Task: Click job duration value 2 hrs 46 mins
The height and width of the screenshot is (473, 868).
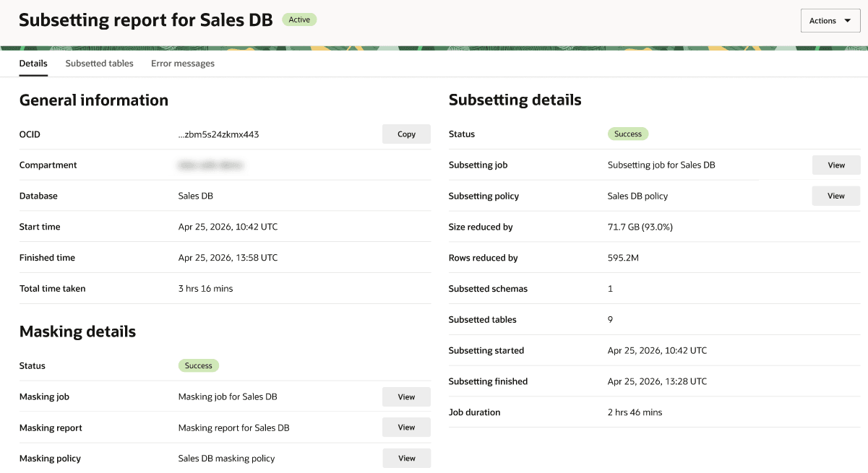Action: click(x=635, y=413)
